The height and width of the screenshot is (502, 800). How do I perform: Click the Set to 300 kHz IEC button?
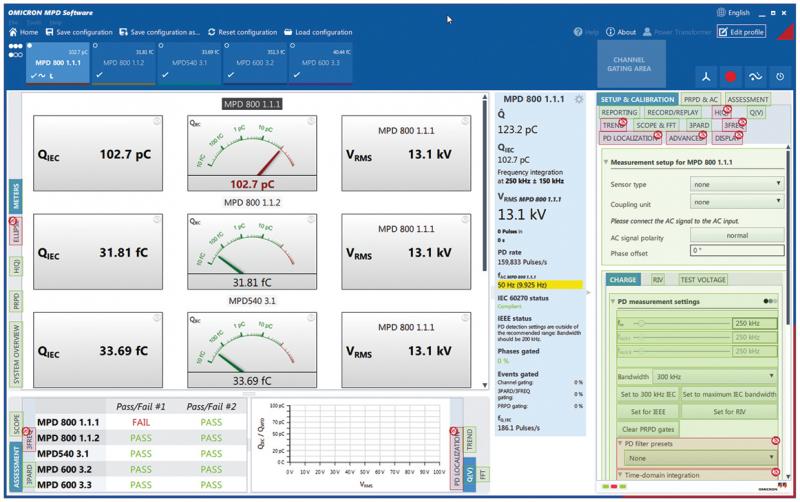[x=648, y=394]
